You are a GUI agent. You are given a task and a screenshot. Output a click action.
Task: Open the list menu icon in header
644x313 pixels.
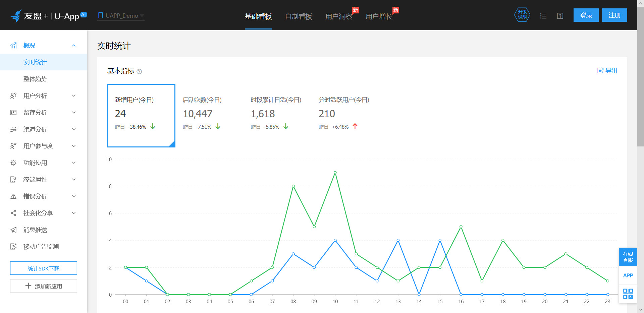tap(543, 16)
